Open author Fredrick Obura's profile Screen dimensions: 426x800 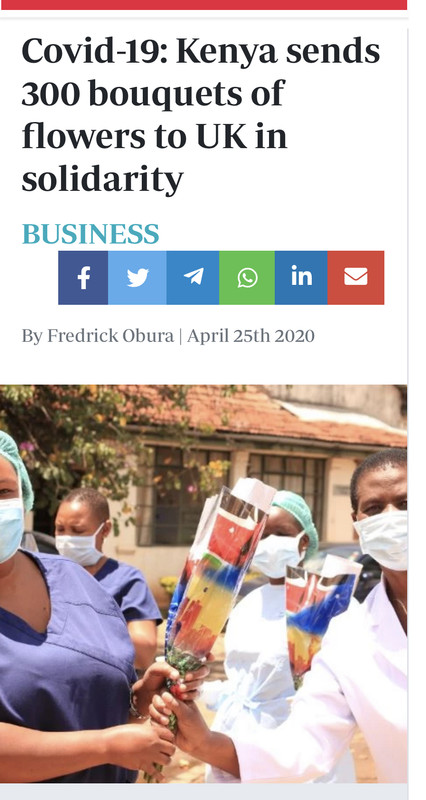pos(111,336)
